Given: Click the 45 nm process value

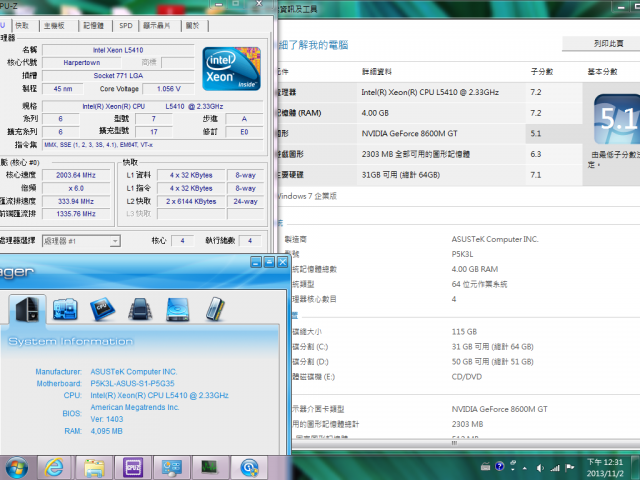Looking at the screenshot, I should 63,89.
